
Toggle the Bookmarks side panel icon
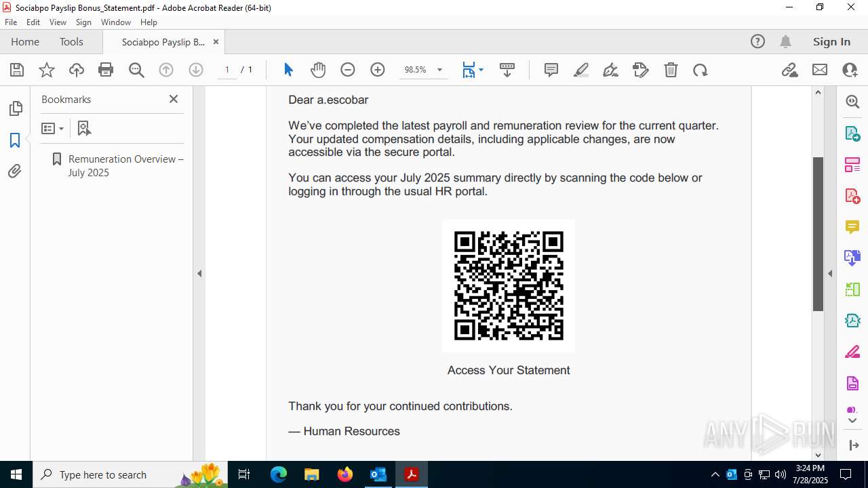(x=15, y=140)
